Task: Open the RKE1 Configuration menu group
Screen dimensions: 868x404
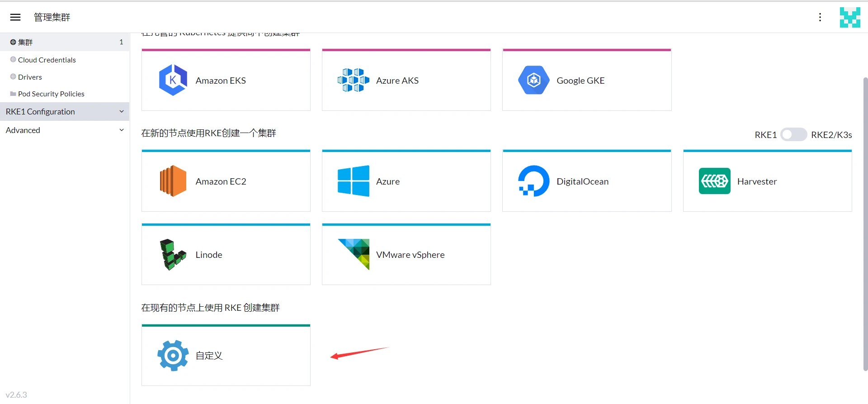Action: coord(65,111)
